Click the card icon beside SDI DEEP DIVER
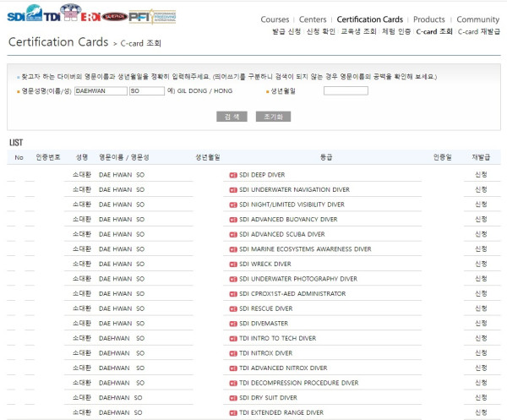This screenshot has width=507, height=420. 233,175
